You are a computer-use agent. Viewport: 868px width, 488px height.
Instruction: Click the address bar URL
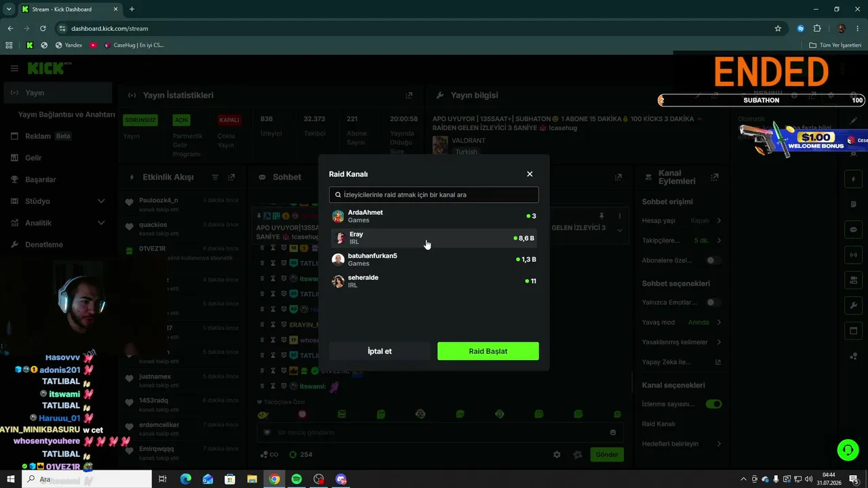coord(110,28)
